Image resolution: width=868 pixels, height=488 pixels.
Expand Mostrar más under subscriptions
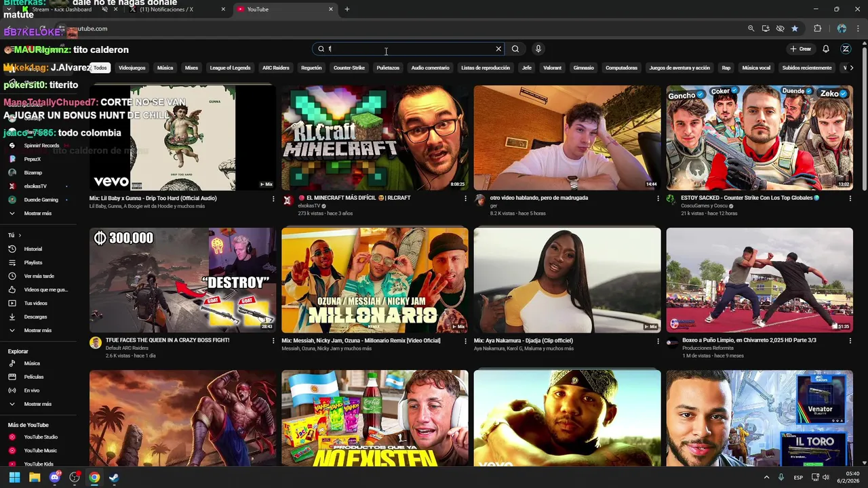[37, 213]
